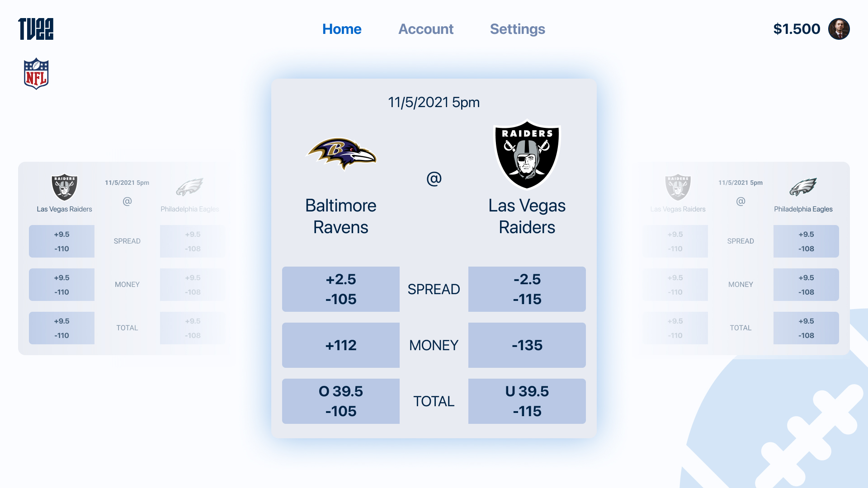Open the Home tab

(x=342, y=29)
